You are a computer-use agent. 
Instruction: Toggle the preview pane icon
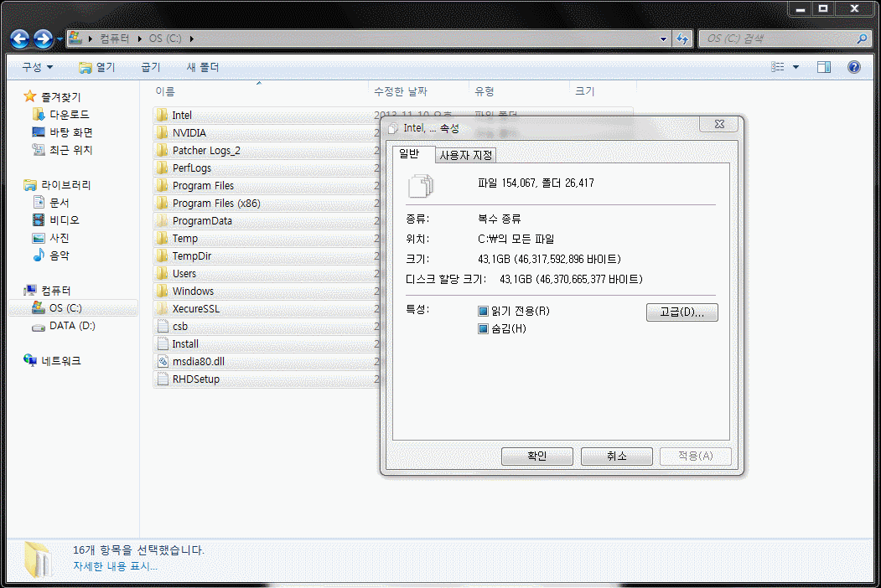click(x=824, y=67)
